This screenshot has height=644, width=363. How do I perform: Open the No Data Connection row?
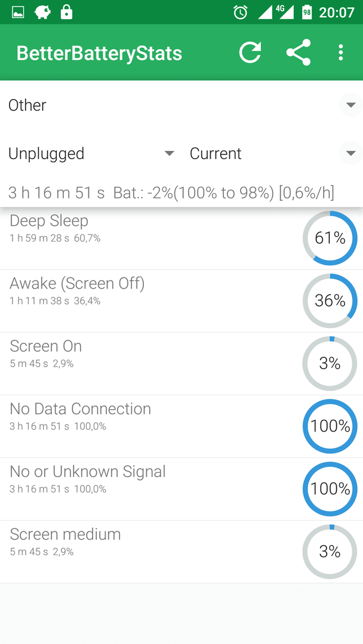tap(181, 426)
